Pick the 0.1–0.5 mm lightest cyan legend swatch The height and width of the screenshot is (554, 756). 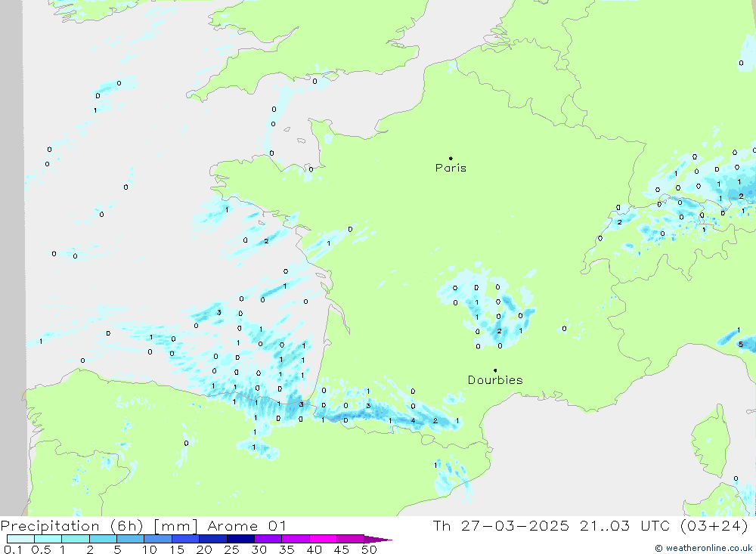coord(20,539)
